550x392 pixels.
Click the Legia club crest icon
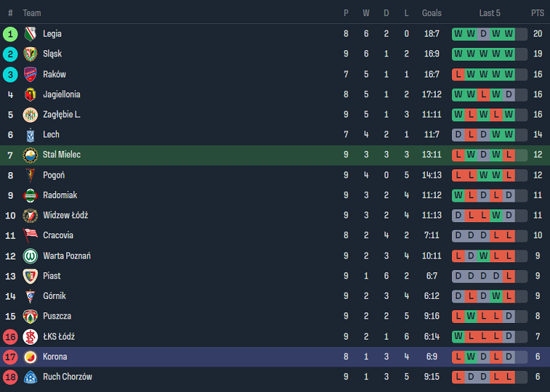(x=30, y=34)
